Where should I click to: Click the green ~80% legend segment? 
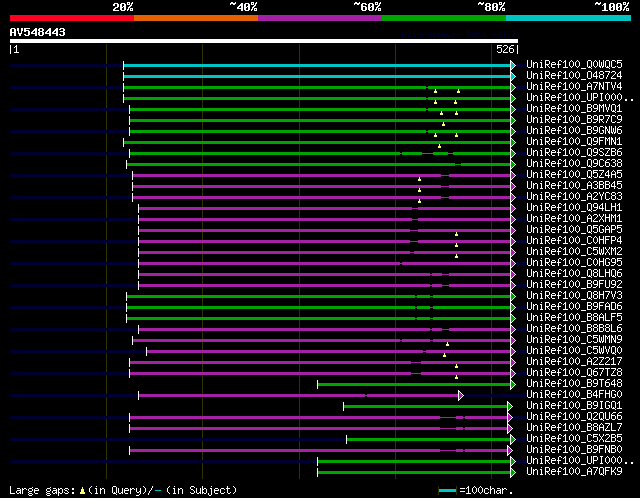444,18
